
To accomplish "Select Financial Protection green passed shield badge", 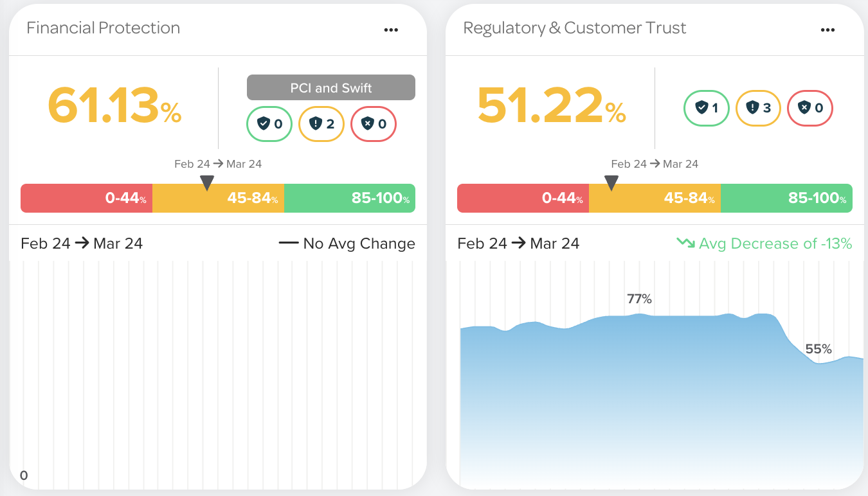I will [269, 124].
